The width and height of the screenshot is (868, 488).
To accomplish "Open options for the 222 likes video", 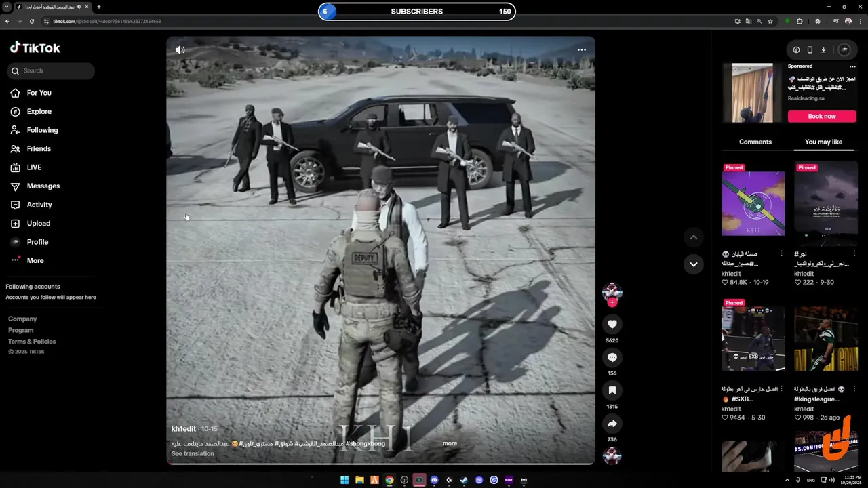I will (854, 254).
